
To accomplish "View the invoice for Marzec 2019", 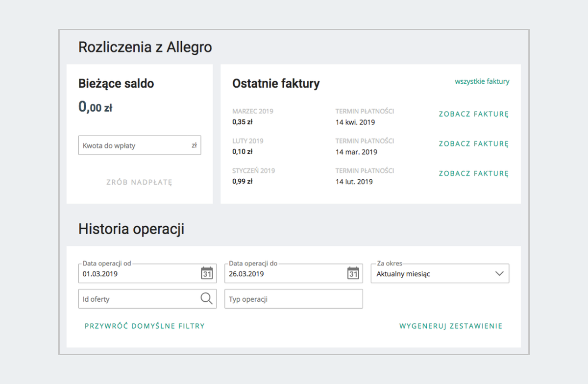I will [x=474, y=114].
